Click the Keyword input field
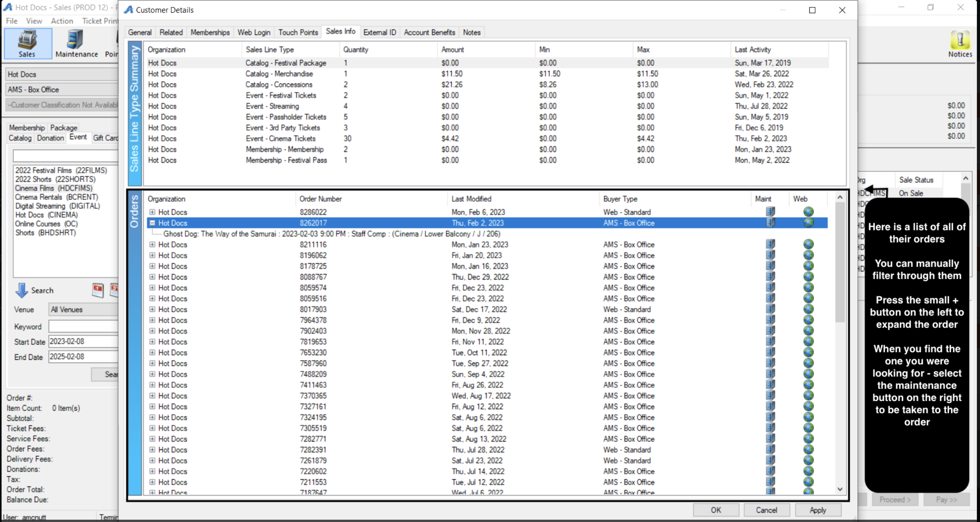This screenshot has width=980, height=522. coord(83,326)
